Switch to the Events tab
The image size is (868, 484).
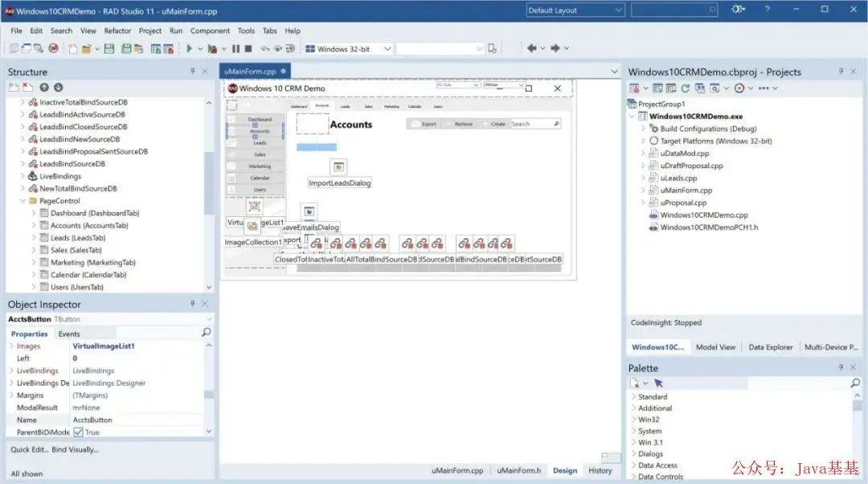69,334
